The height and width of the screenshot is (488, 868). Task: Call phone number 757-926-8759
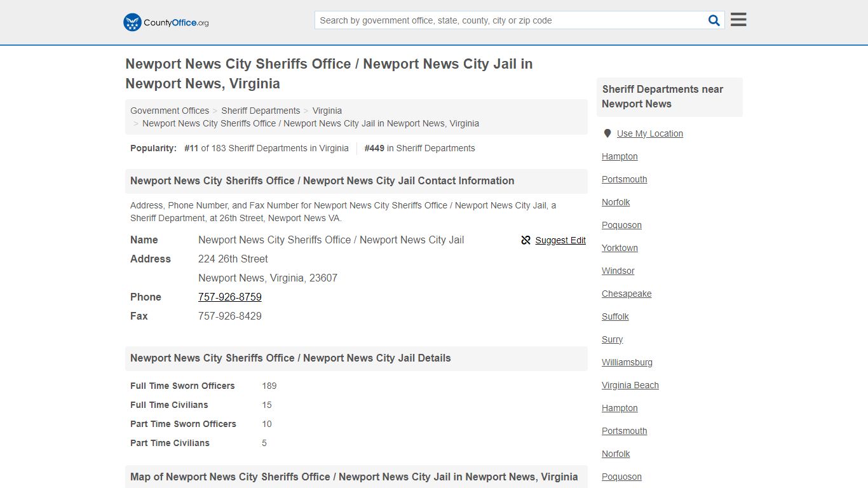click(230, 297)
